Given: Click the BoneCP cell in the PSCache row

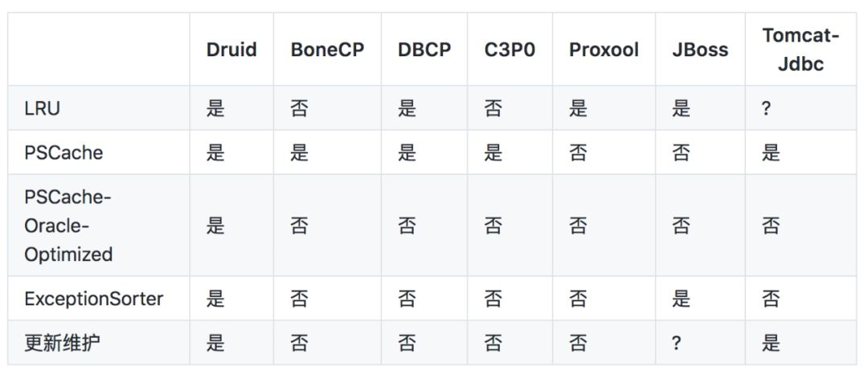Looking at the screenshot, I should click(300, 153).
